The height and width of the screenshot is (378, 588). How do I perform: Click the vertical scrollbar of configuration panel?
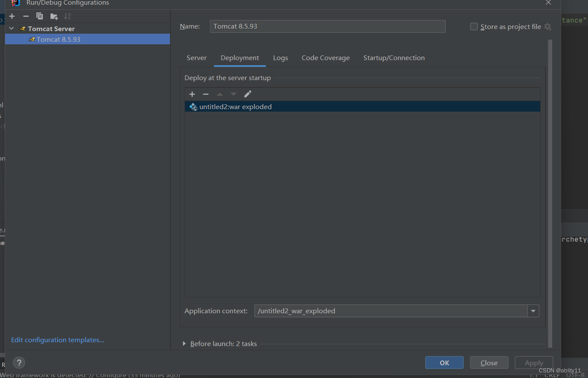550,194
